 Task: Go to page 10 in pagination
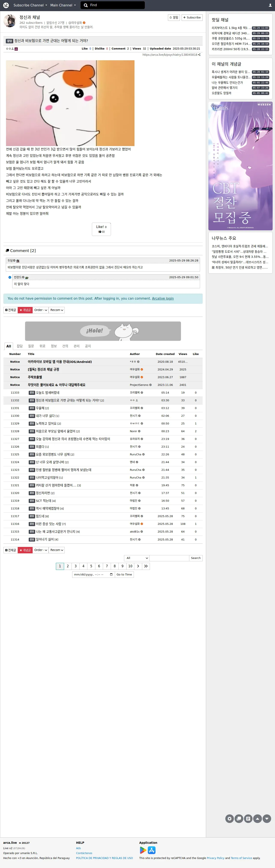point(130,566)
